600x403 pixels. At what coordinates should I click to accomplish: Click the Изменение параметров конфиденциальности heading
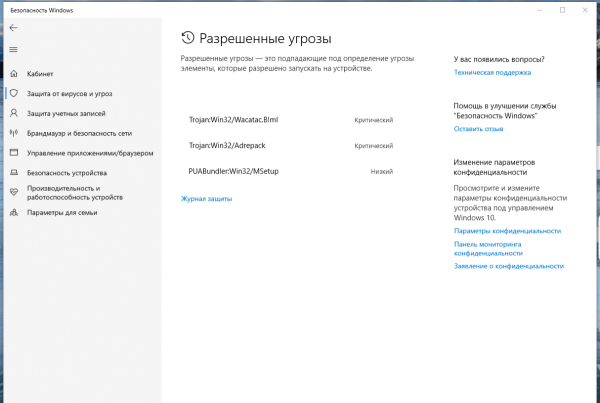pos(494,167)
